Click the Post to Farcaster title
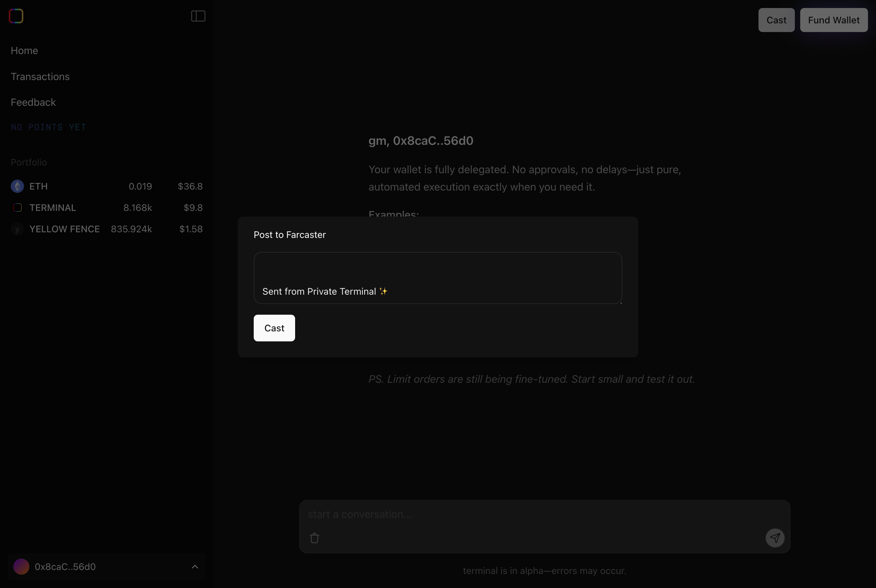The height and width of the screenshot is (588, 876). click(x=290, y=235)
